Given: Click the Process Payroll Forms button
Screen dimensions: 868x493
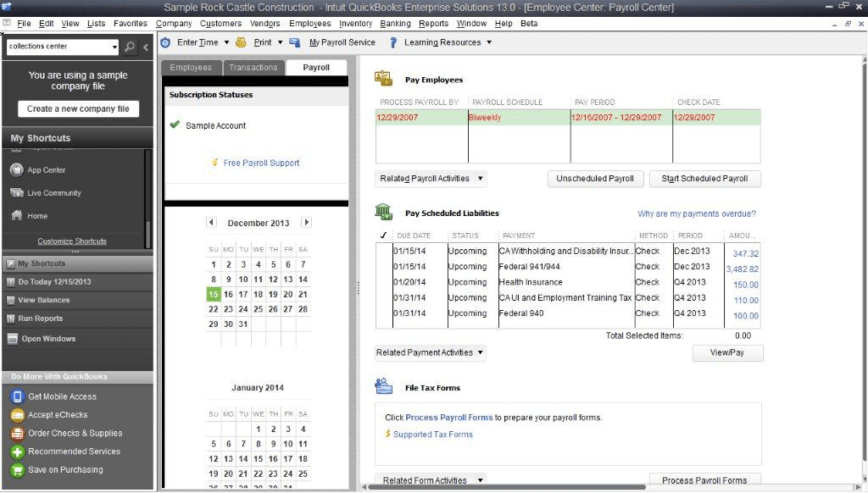Looking at the screenshot, I should coord(704,480).
